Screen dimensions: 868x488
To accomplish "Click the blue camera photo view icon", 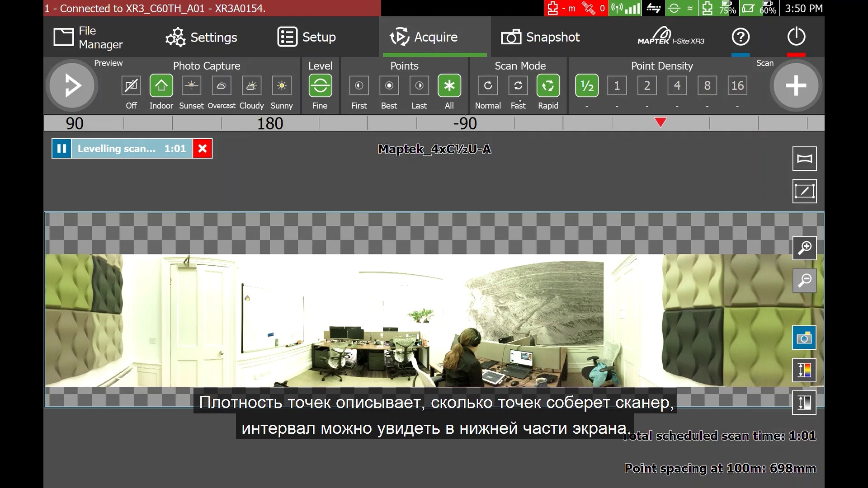I will pos(804,338).
